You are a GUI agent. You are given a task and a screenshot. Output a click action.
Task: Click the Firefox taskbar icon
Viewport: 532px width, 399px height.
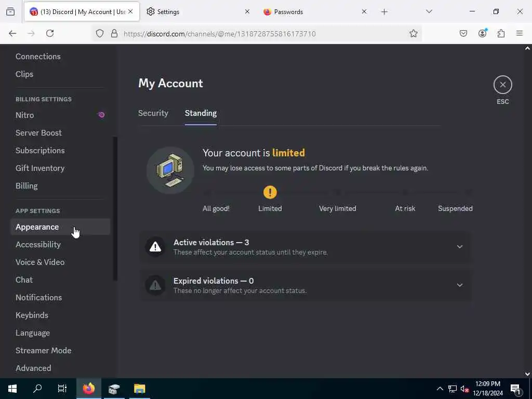coord(89,389)
